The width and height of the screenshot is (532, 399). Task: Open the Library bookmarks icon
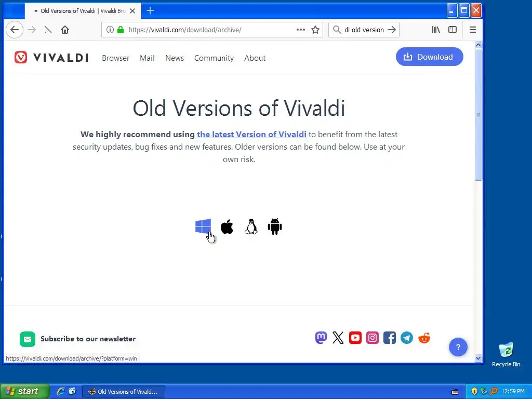436,30
